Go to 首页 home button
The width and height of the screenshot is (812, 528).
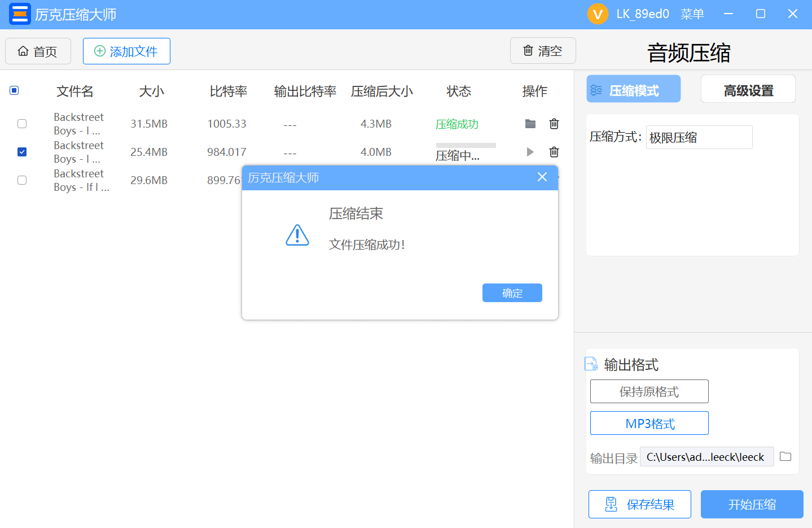pos(38,51)
